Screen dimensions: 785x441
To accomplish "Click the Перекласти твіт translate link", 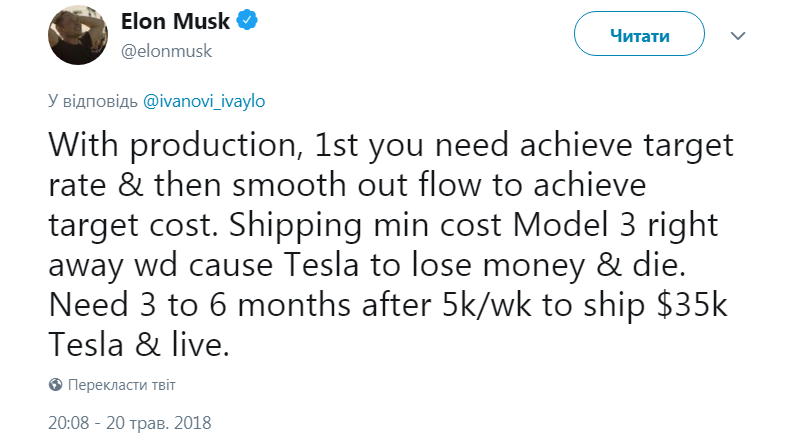I will 126,384.
